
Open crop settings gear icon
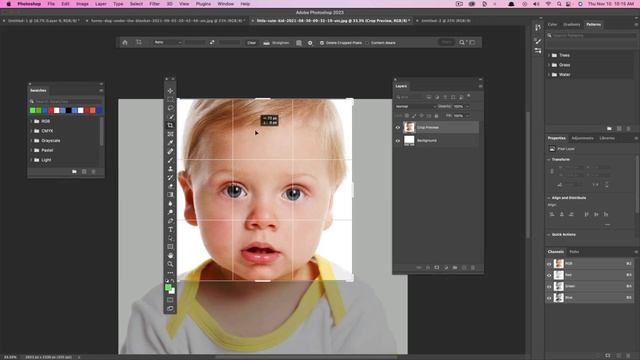pyautogui.click(x=310, y=43)
